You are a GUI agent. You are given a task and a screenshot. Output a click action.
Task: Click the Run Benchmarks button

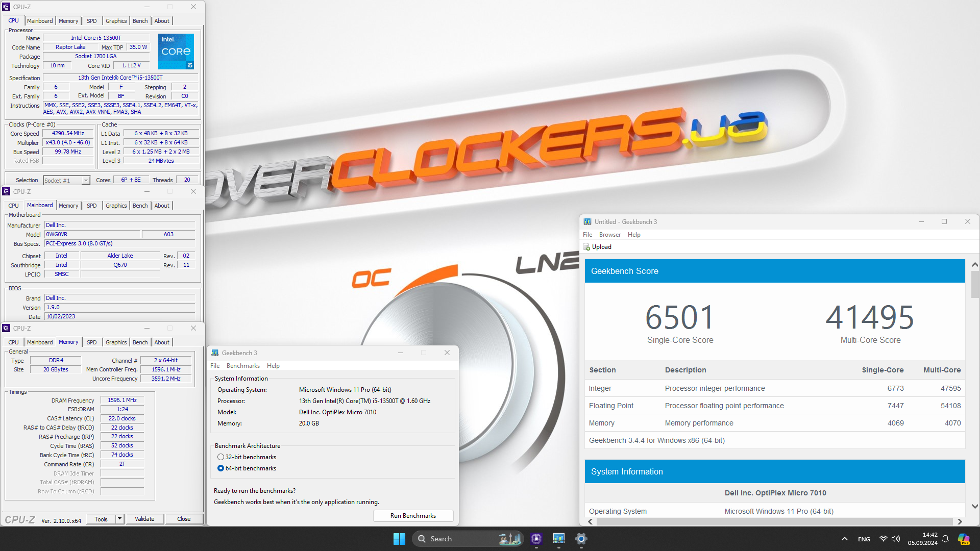[413, 516]
